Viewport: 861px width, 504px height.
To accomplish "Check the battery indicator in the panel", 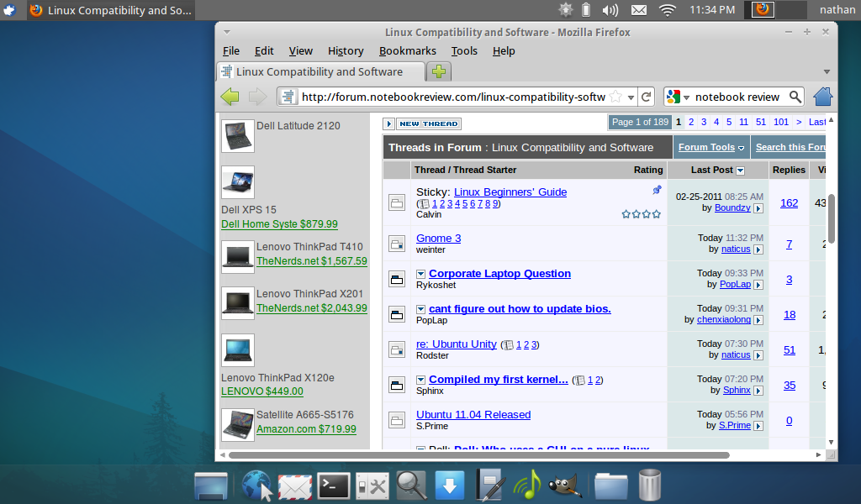I will (586, 10).
